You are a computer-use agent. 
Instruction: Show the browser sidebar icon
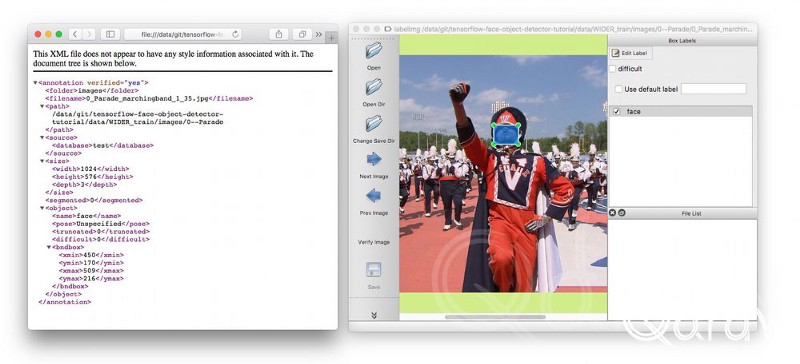pos(110,34)
